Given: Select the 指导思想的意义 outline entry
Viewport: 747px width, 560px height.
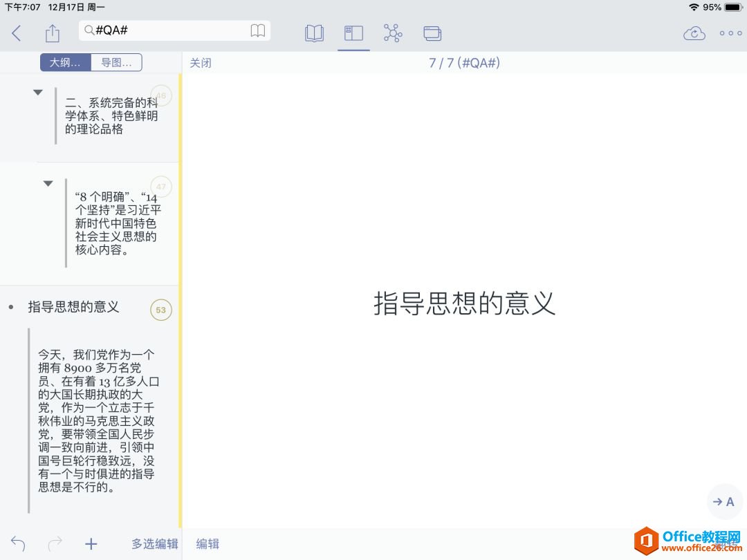Looking at the screenshot, I should pyautogui.click(x=74, y=307).
